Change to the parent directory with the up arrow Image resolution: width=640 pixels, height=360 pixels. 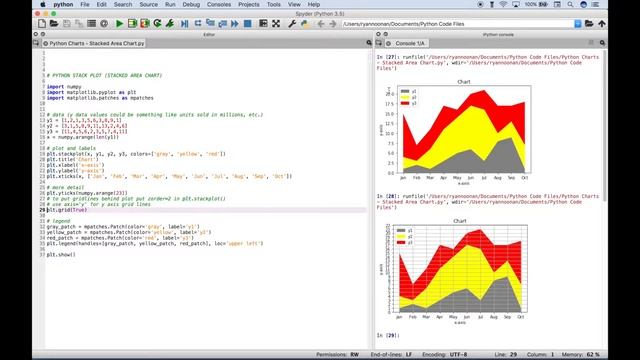[x=602, y=24]
